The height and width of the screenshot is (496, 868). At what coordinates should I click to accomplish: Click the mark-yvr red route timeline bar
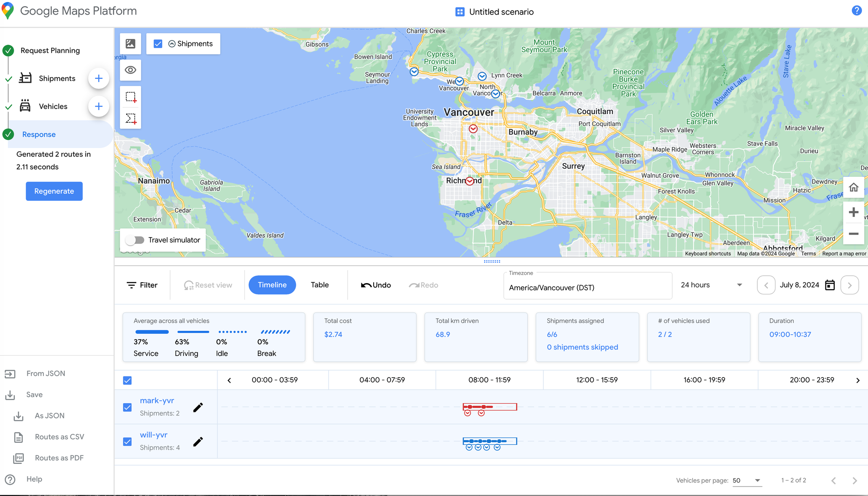(x=490, y=407)
